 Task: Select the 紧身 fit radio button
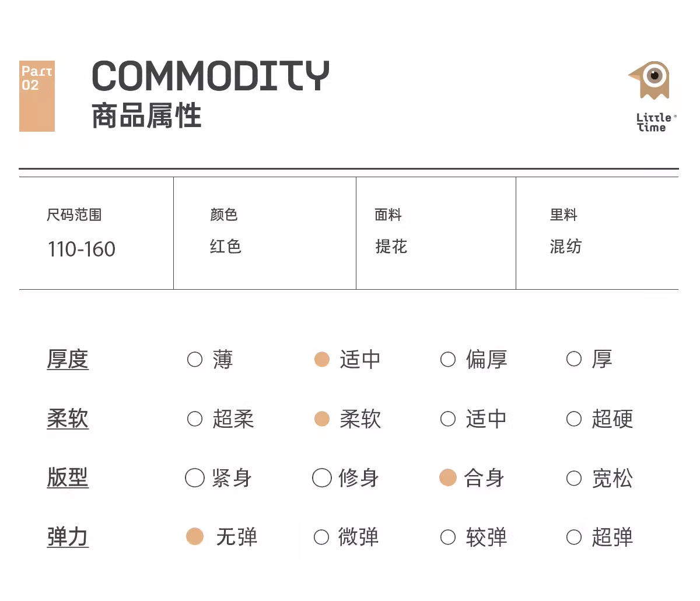point(195,478)
